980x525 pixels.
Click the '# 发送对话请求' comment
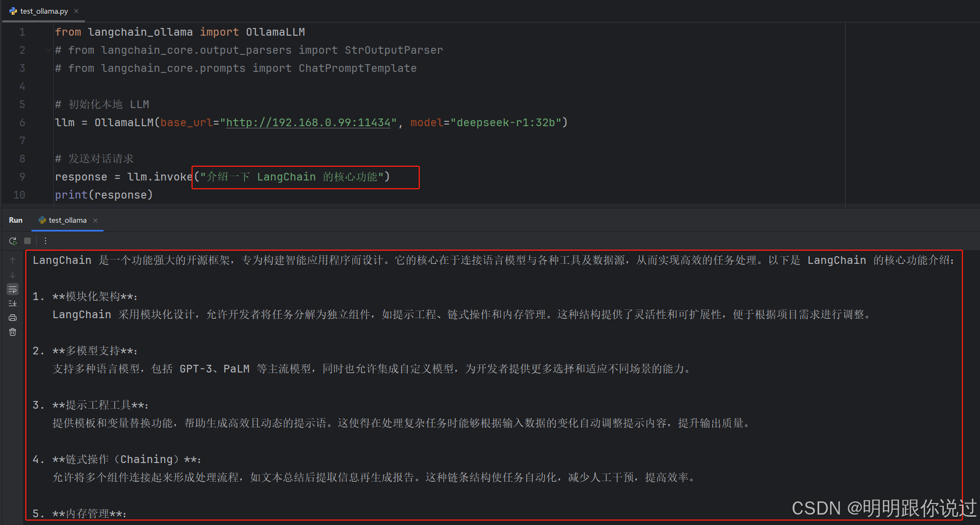coord(94,159)
